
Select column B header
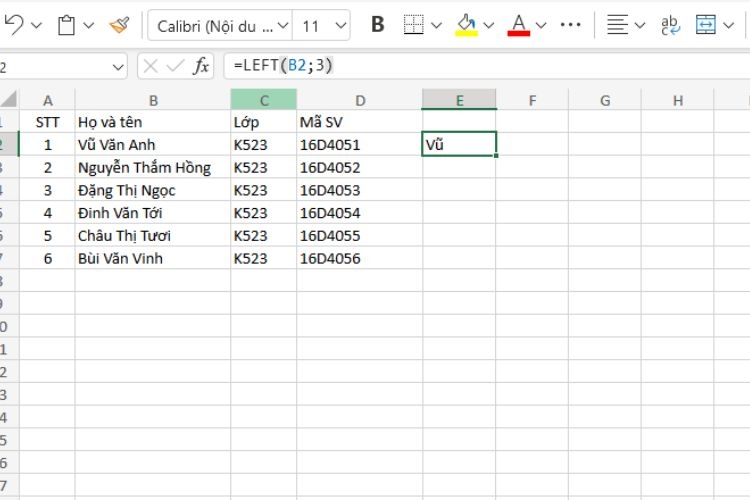(x=153, y=100)
